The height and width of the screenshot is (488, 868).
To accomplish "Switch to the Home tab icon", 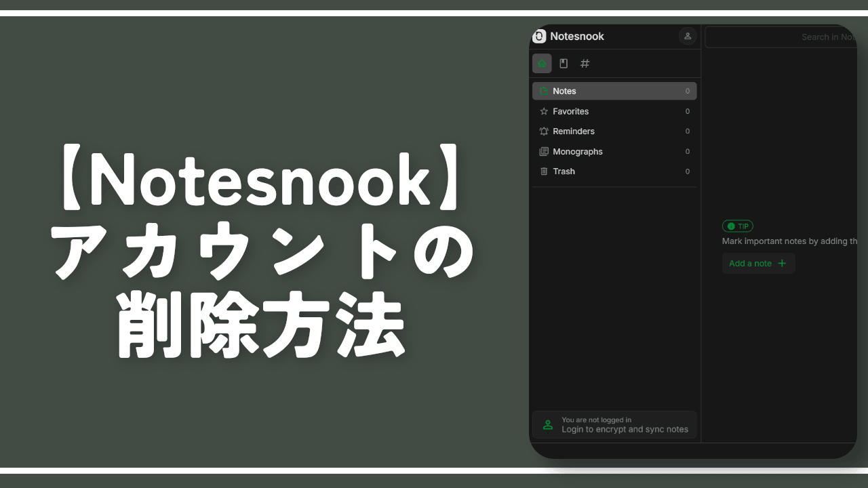I will point(542,64).
